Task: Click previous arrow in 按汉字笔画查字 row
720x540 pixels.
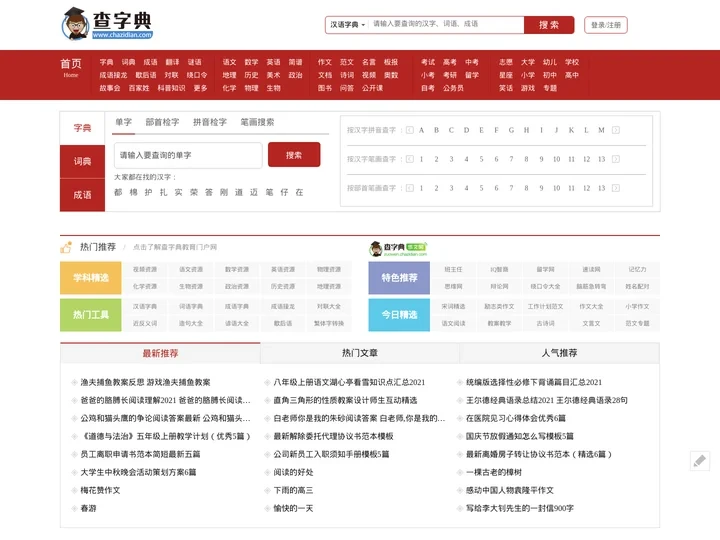Action: pos(410,159)
